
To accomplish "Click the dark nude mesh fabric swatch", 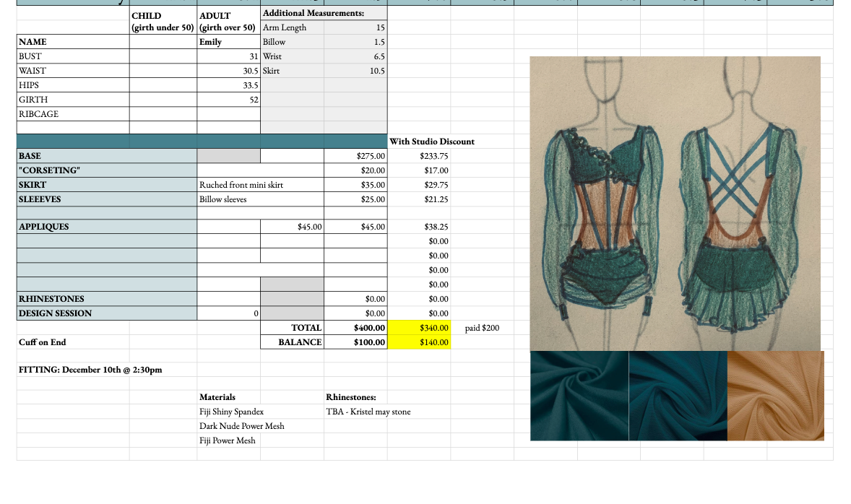I will pos(776,396).
